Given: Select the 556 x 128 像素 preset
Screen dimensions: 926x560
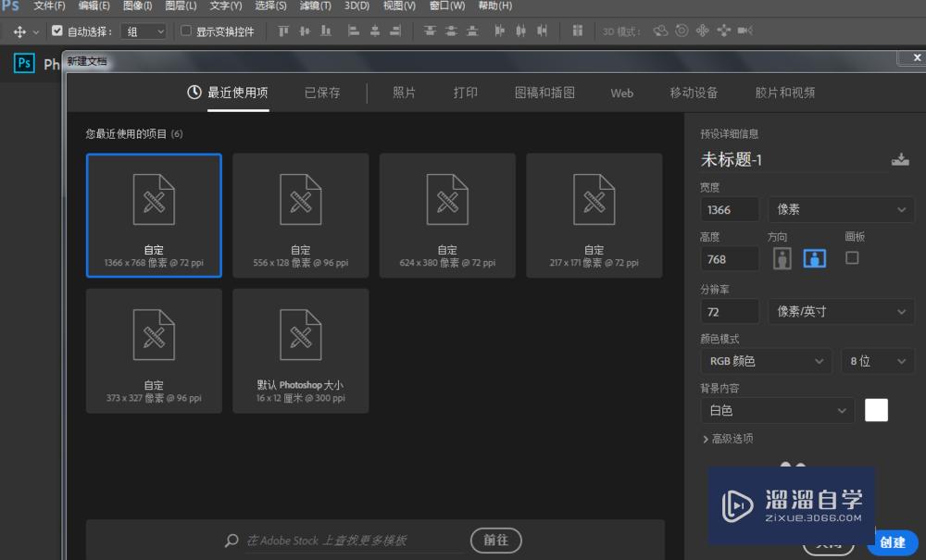Looking at the screenshot, I should (301, 216).
